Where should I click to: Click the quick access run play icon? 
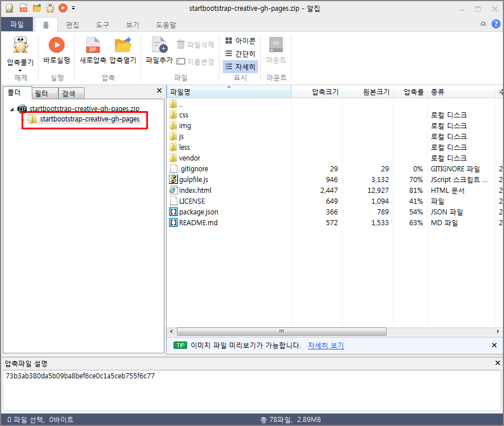[63, 8]
